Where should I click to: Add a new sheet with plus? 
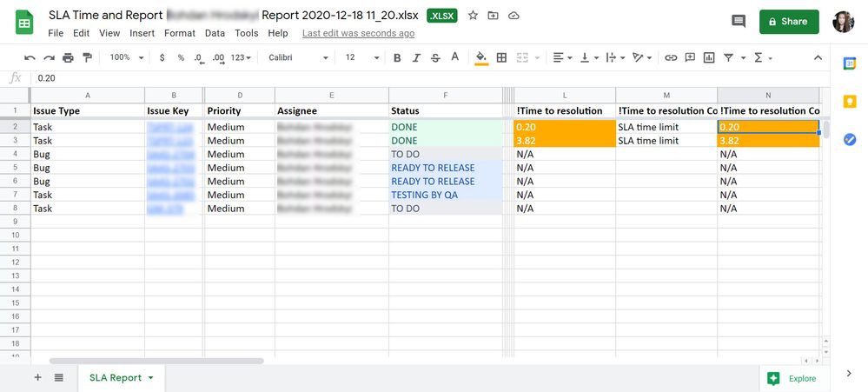click(x=37, y=377)
